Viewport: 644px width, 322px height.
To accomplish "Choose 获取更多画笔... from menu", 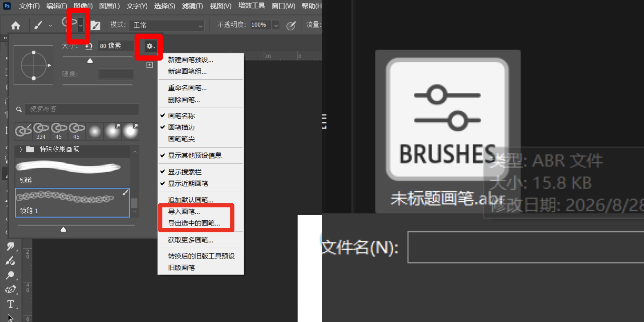I will (190, 240).
